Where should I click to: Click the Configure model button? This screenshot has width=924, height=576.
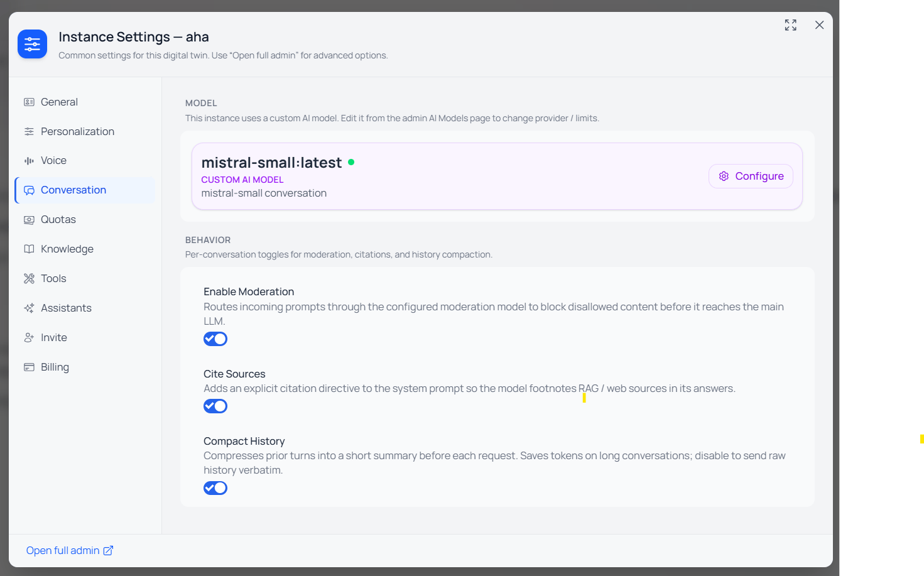(751, 176)
